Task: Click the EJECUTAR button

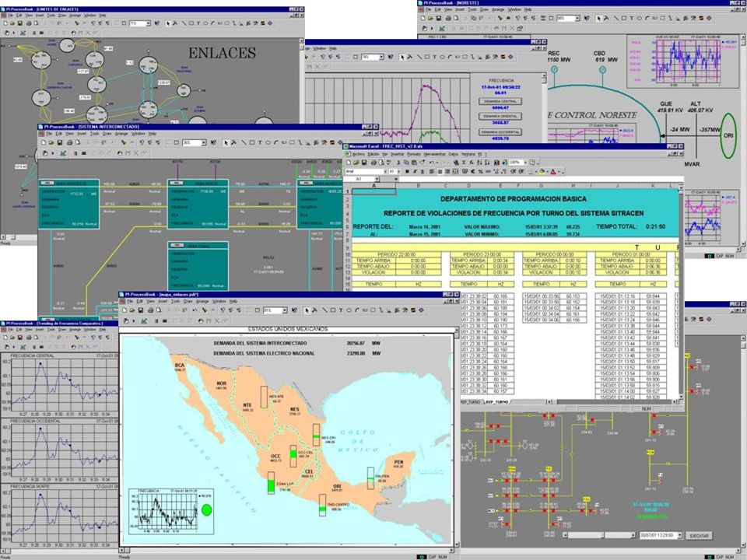Action: click(699, 536)
